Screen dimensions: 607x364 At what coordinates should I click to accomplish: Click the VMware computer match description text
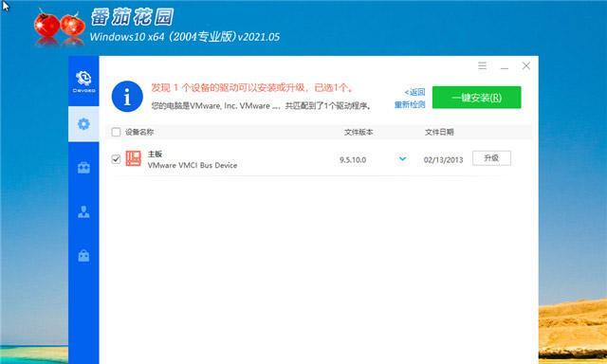[262, 105]
